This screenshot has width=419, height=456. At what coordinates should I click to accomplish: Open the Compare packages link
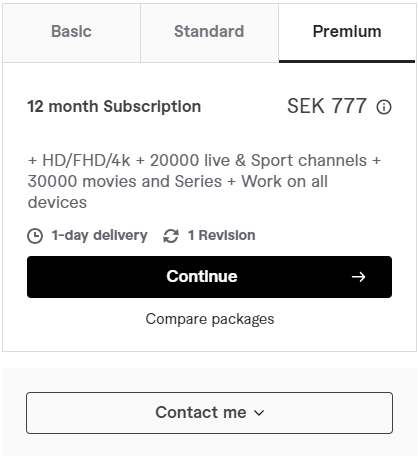pyautogui.click(x=210, y=319)
